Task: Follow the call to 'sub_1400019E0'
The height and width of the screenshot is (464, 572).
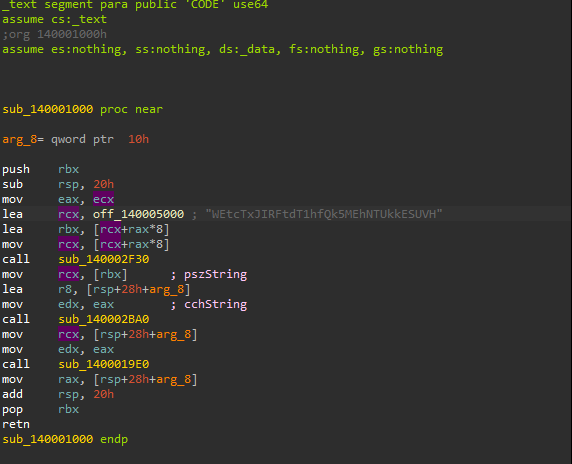Action: 104,364
